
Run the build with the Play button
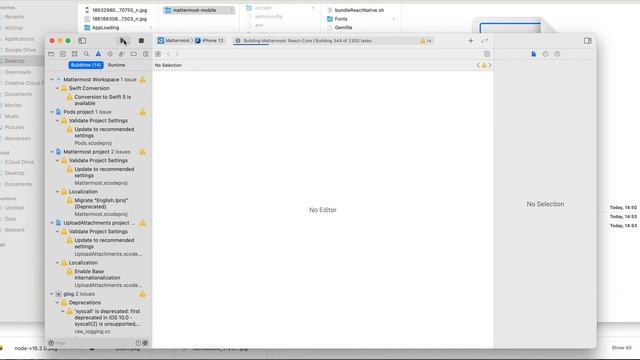[x=122, y=41]
